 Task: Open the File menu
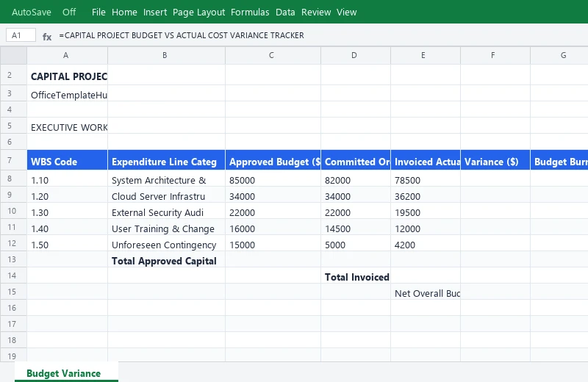98,12
